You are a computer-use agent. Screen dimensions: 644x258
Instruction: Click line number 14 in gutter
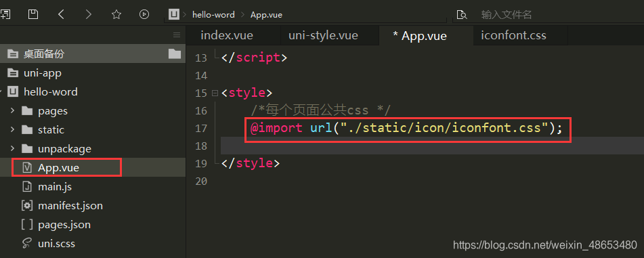pyautogui.click(x=201, y=76)
